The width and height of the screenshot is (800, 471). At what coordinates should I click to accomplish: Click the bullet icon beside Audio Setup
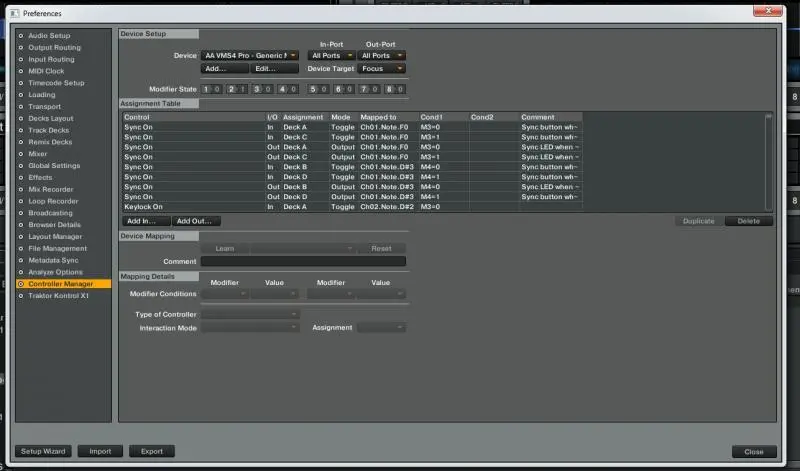tap(21, 36)
